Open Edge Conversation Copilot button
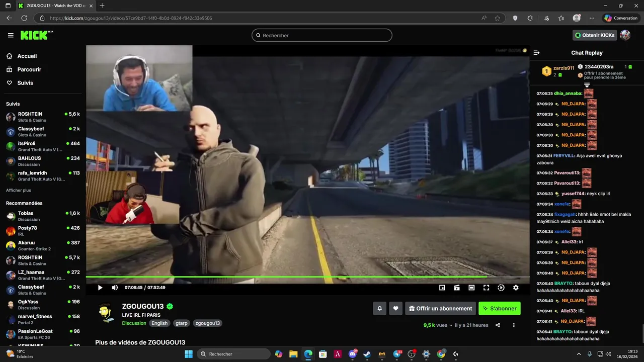Screen dimensions: 644x362 point(621,18)
